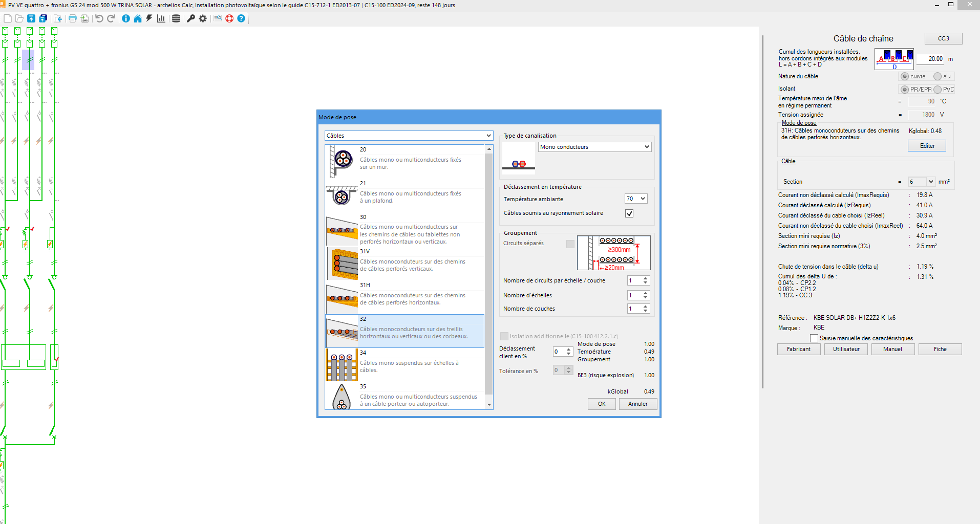Export to DWG icon
The image size is (980, 524).
point(84,18)
